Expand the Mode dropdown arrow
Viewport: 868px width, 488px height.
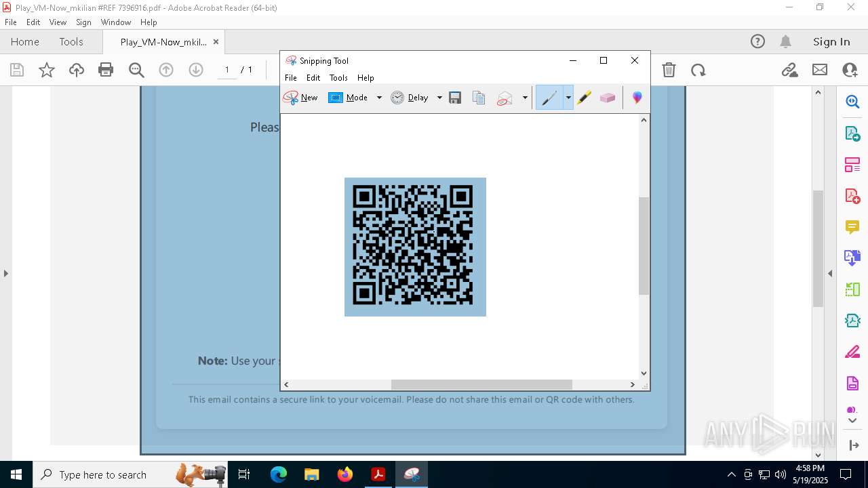[379, 98]
